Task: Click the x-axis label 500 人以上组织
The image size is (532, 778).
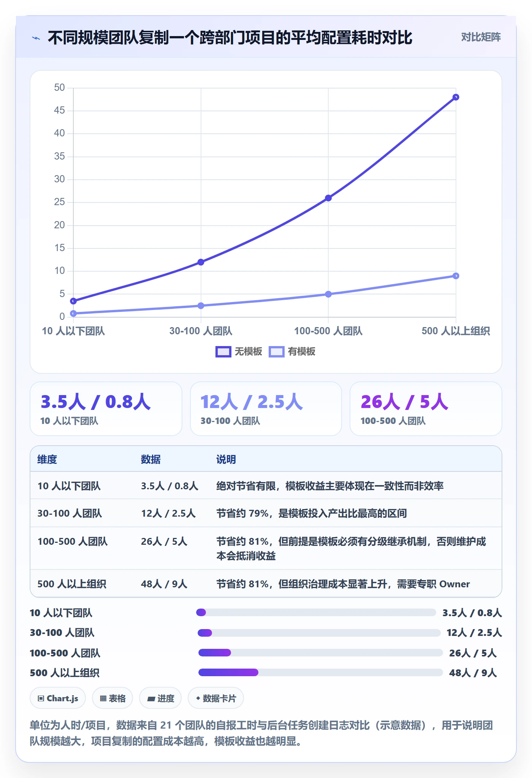Action: point(456,331)
